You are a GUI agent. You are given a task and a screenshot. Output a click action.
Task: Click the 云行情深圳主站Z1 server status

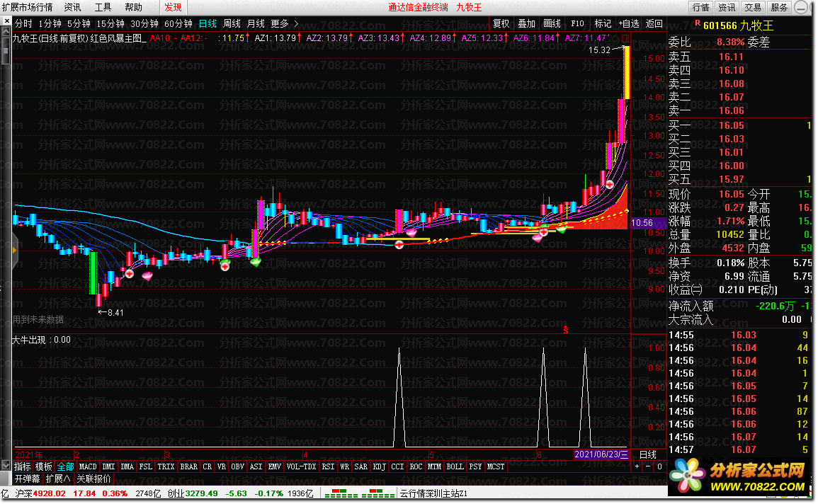click(433, 493)
